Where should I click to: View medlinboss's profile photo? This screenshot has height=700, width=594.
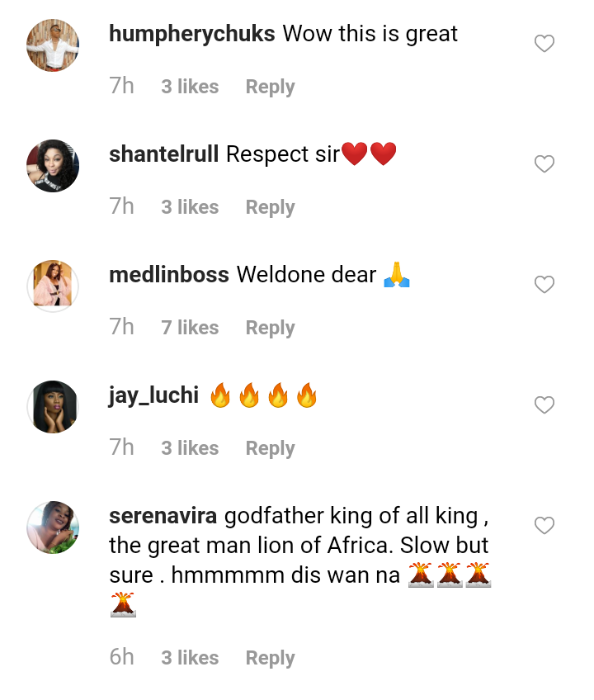point(53,286)
